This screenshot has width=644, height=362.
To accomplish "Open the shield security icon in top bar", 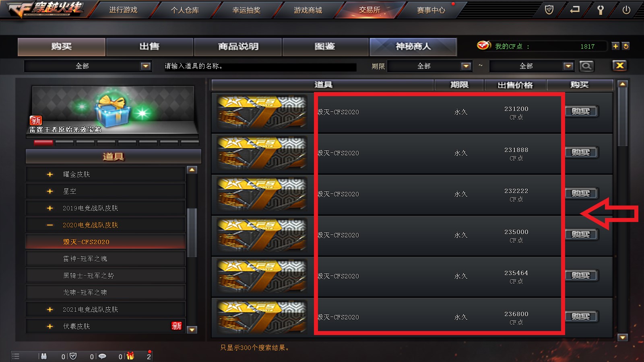I will [549, 10].
